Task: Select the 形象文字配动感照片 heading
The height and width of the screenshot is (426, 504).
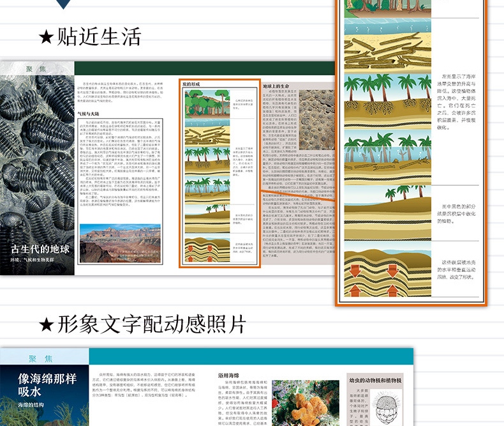Action: (151, 325)
